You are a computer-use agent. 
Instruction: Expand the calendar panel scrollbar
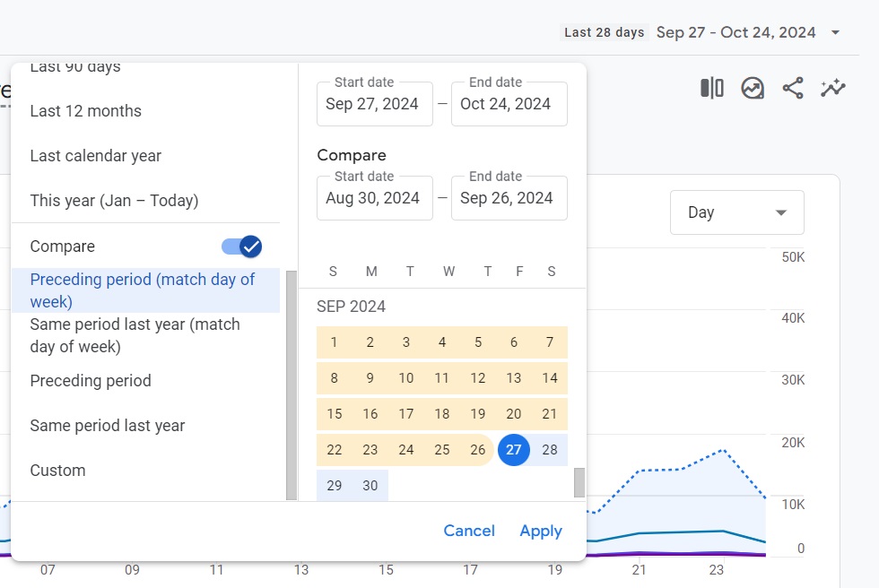click(x=579, y=484)
